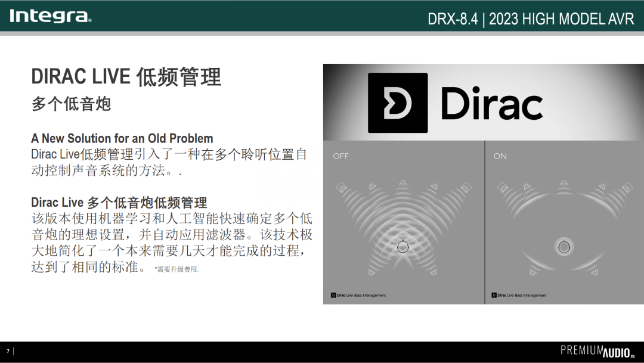This screenshot has width=644, height=363.
Task: Click the black Dirac D logo square
Action: coord(398,103)
